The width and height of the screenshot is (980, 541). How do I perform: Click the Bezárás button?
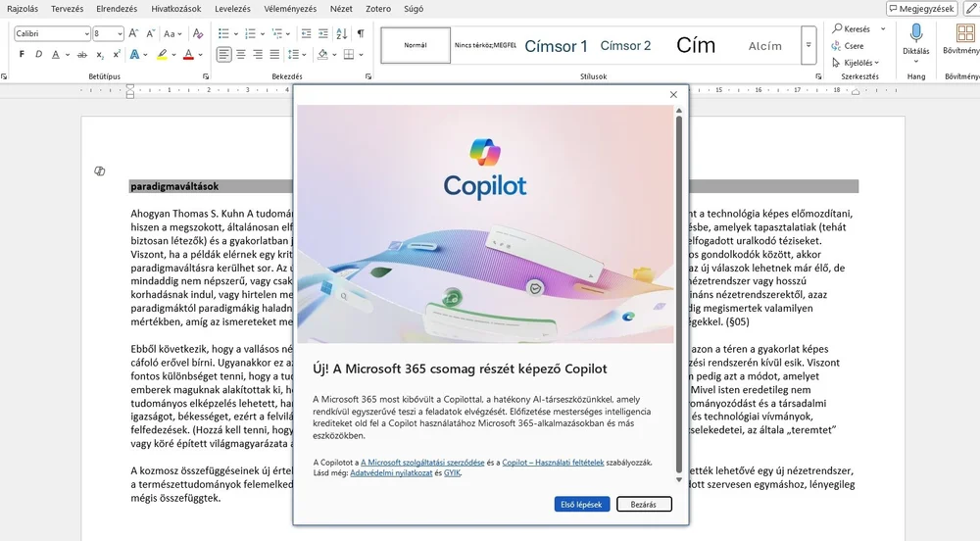[x=644, y=504]
